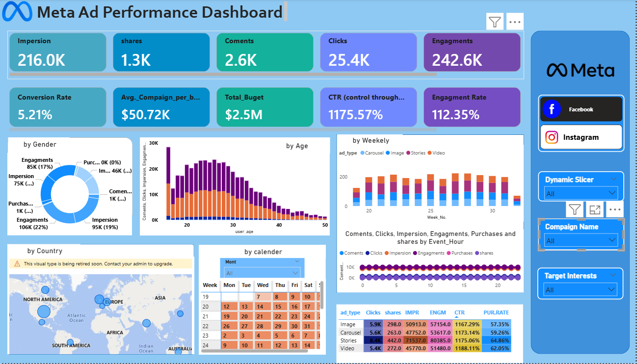The height and width of the screenshot is (364, 637).
Task: Open the more options ellipsis above the KPI cards
Action: [x=515, y=22]
